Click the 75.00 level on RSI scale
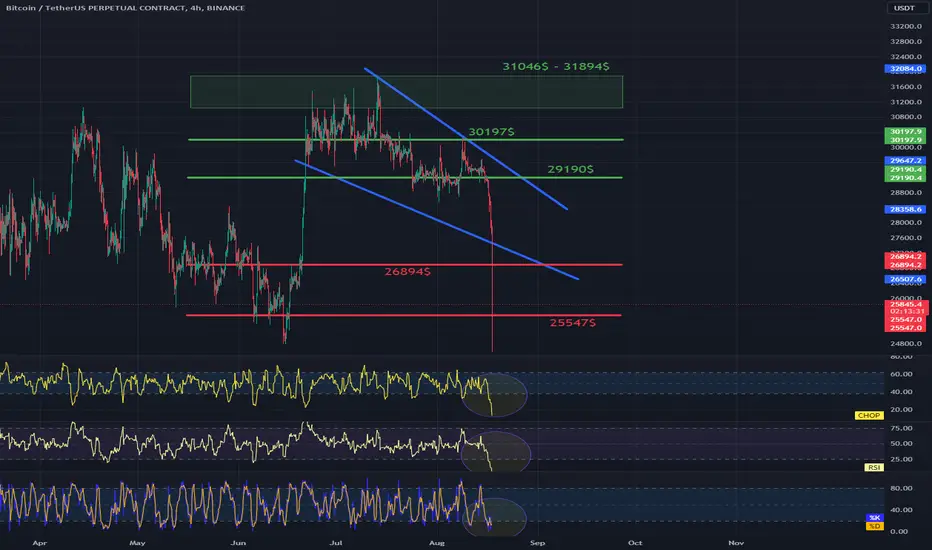932x550 pixels. click(x=902, y=428)
